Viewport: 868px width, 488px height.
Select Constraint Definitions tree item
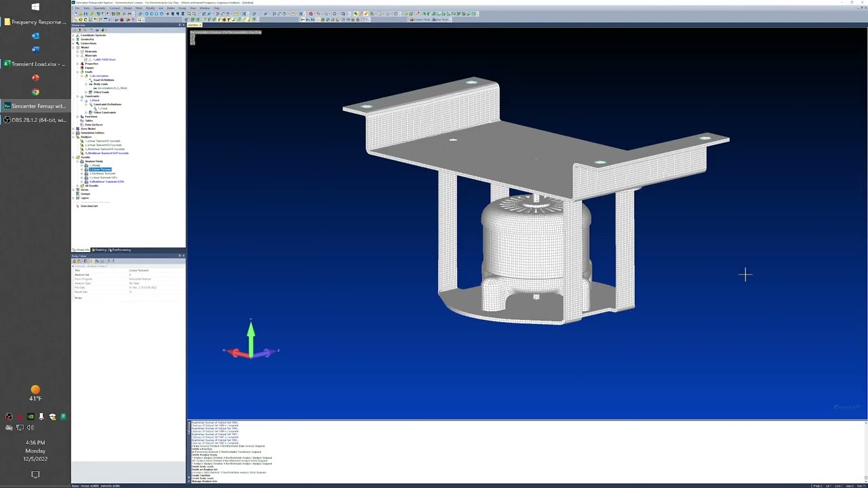coord(107,104)
